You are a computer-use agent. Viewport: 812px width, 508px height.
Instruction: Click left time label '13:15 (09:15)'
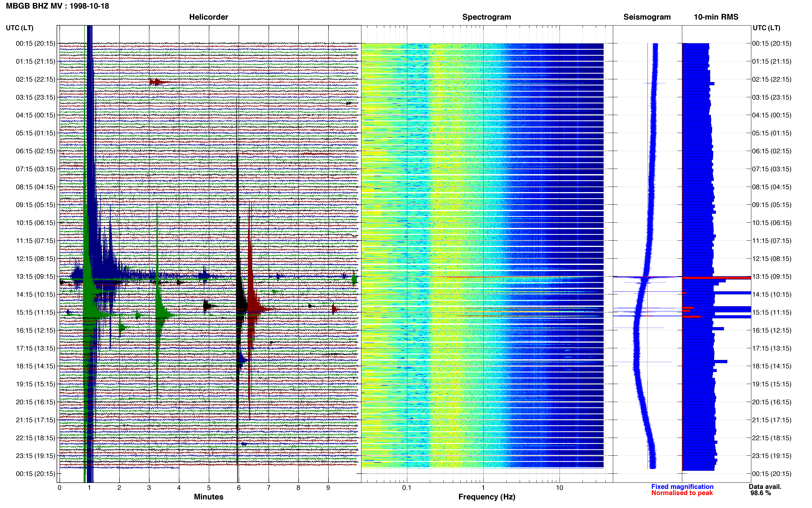click(x=36, y=277)
